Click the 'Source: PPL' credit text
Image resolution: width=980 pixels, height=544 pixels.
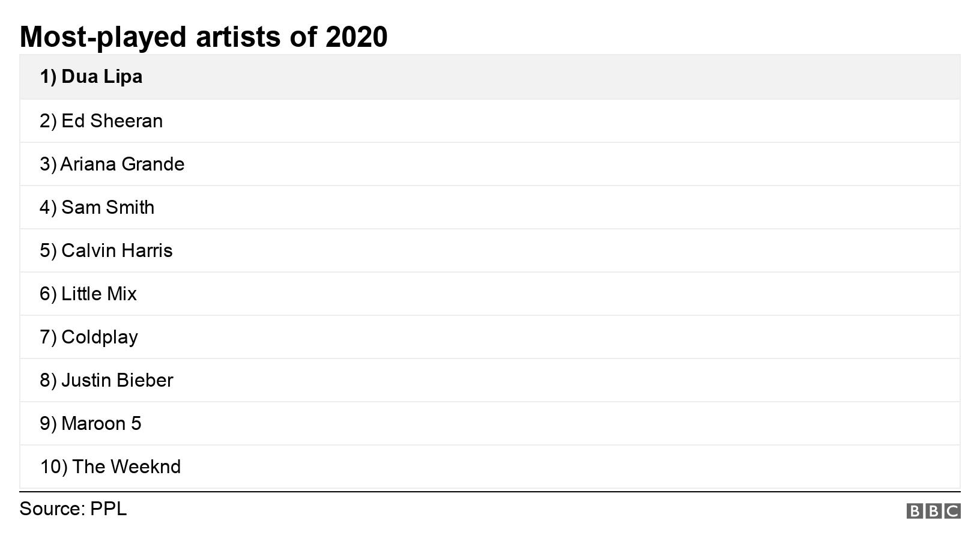(x=73, y=509)
